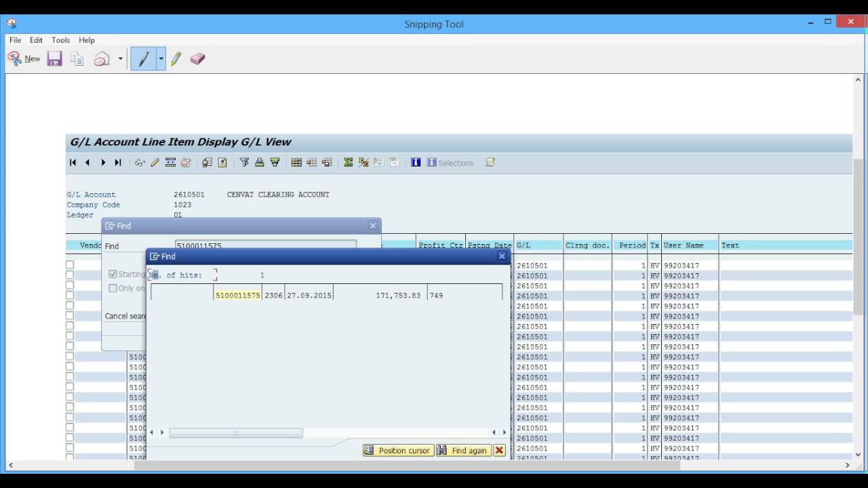Click the icon right of the pencil
Viewport: 868px width, 488px height.
170,163
